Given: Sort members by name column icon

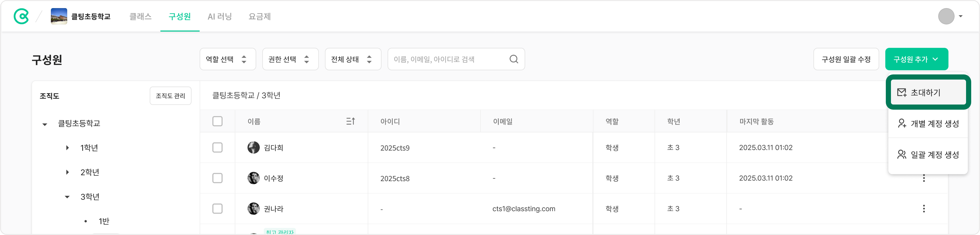Looking at the screenshot, I should tap(350, 121).
